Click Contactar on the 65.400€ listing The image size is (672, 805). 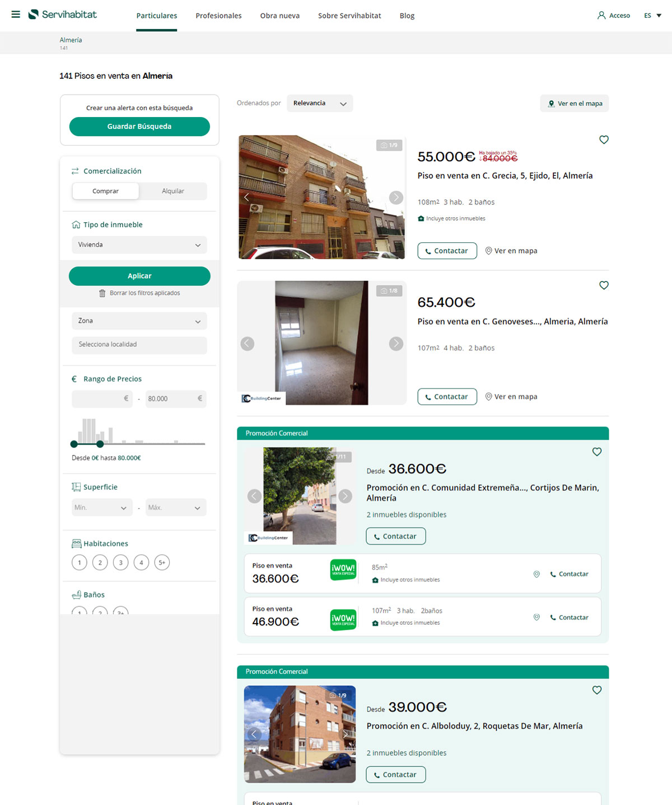click(447, 396)
